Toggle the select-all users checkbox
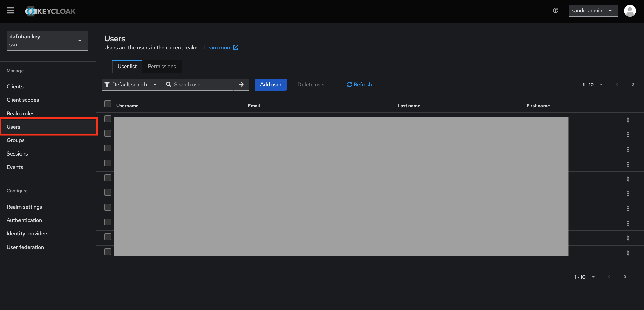The height and width of the screenshot is (310, 644). 108,104
